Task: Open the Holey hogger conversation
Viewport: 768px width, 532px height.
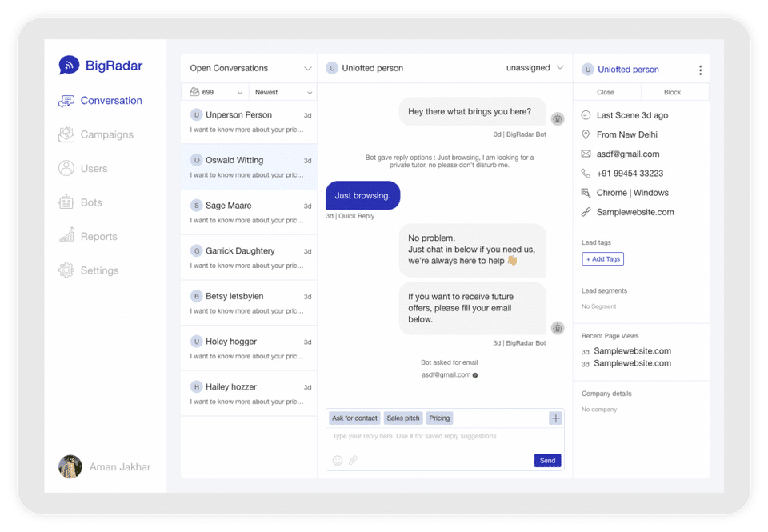Action: (x=249, y=348)
